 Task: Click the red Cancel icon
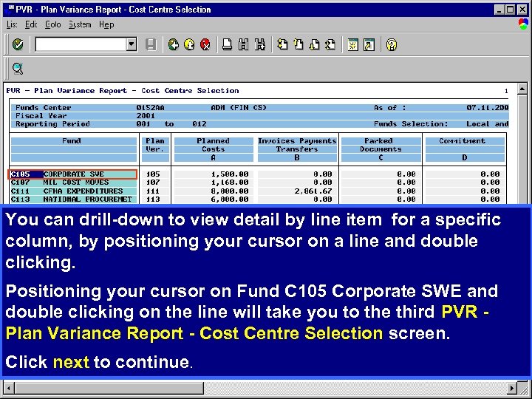[205, 44]
